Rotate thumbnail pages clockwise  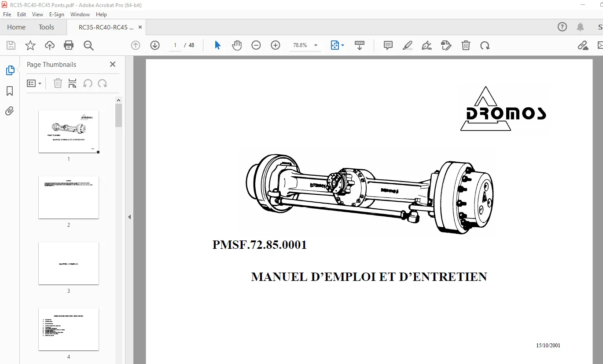pos(103,83)
